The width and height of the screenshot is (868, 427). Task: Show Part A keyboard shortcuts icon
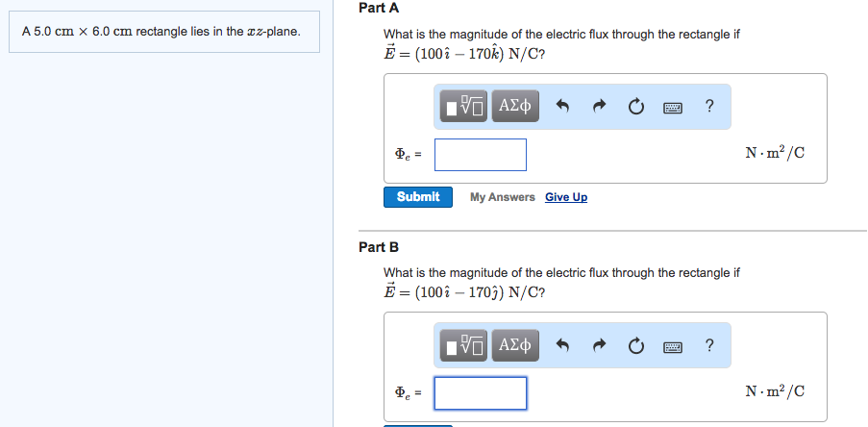(x=673, y=107)
